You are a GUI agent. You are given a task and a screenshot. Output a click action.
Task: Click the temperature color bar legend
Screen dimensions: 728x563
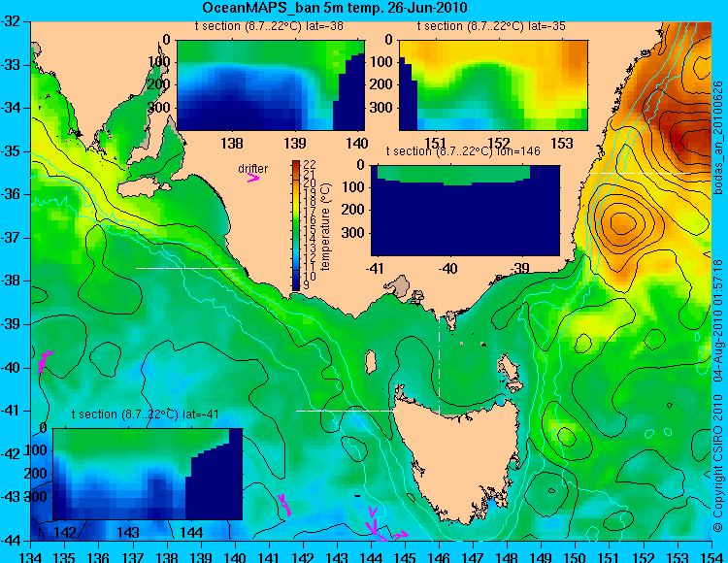[x=296, y=225]
